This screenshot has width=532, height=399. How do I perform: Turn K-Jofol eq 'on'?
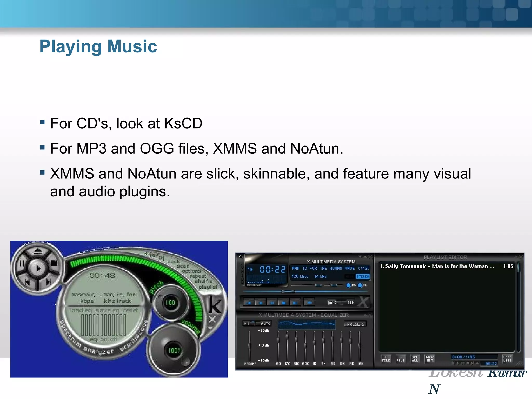tap(103, 339)
